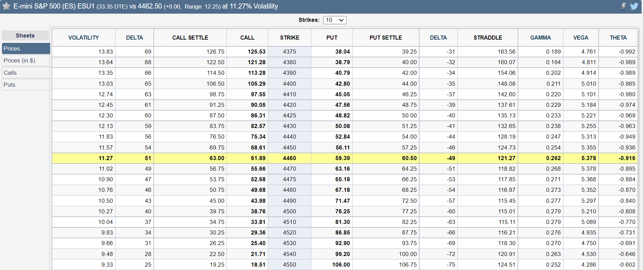Screen dimensions: 644x270
Task: Click theta value -0.602
Action: (x=627, y=265)
